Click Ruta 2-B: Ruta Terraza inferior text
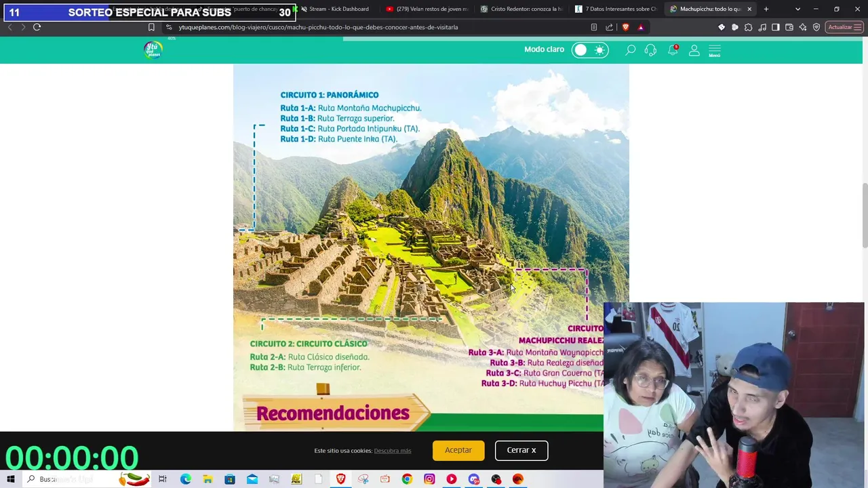Image resolution: width=868 pixels, height=488 pixels. pyautogui.click(x=305, y=367)
